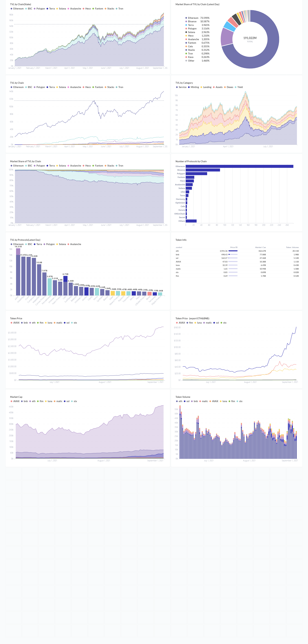Select the eth dot in Token Volume legend

[177, 401]
